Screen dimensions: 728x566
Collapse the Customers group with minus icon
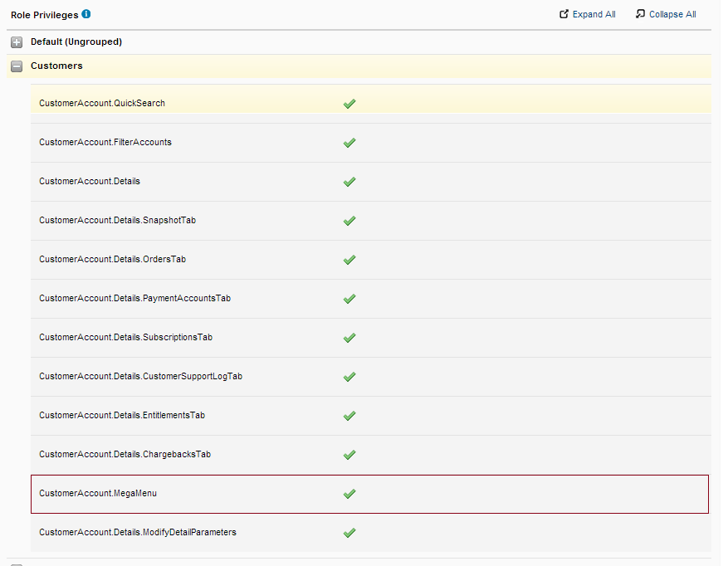click(17, 66)
